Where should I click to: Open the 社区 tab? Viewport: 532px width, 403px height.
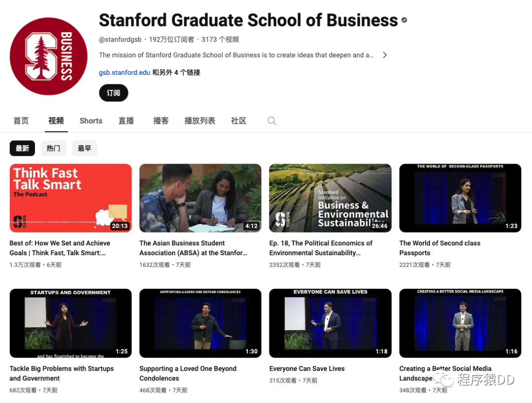238,121
